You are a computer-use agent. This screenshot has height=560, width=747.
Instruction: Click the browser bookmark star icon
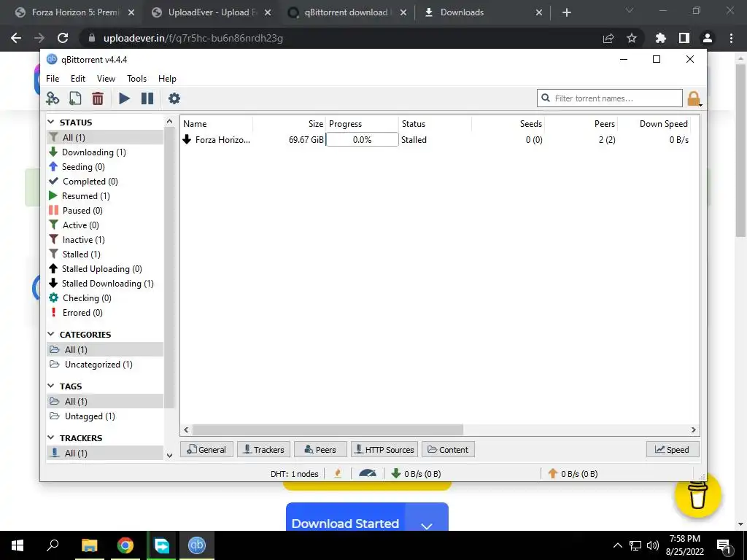click(x=632, y=38)
